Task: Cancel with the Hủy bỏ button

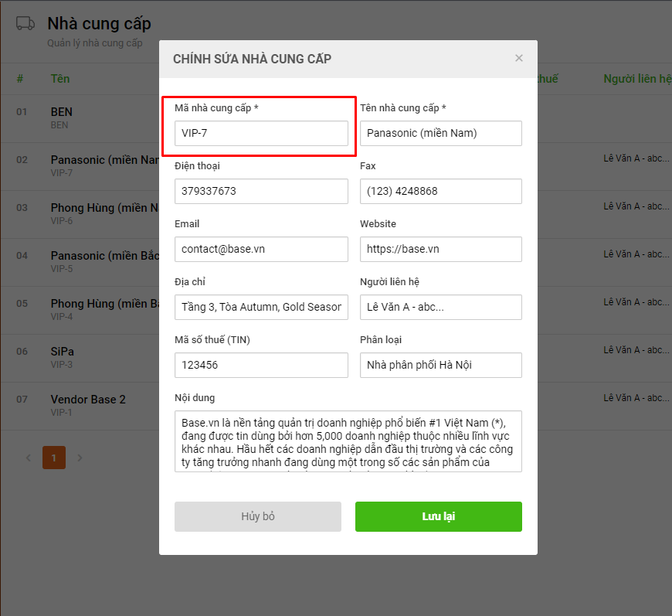Action: pyautogui.click(x=257, y=516)
